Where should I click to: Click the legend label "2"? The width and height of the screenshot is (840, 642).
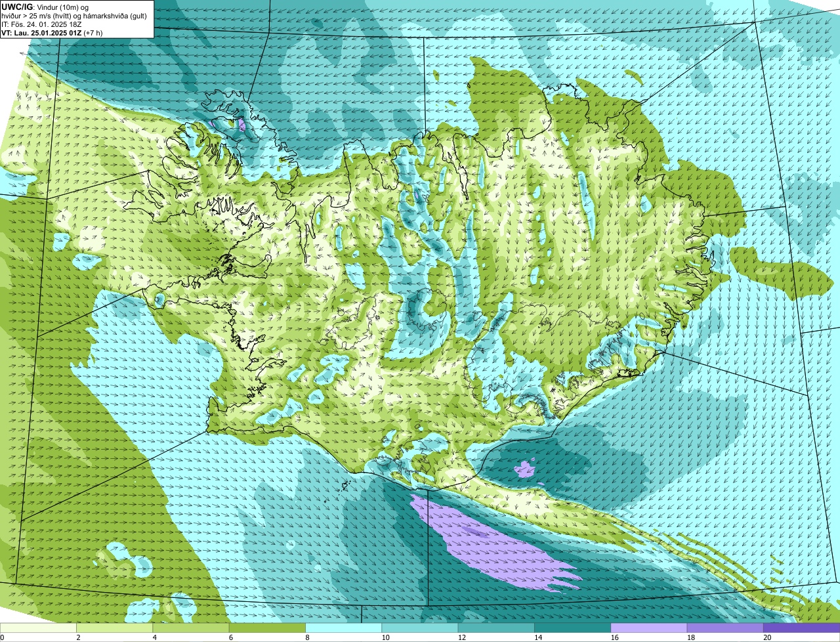[78, 637]
